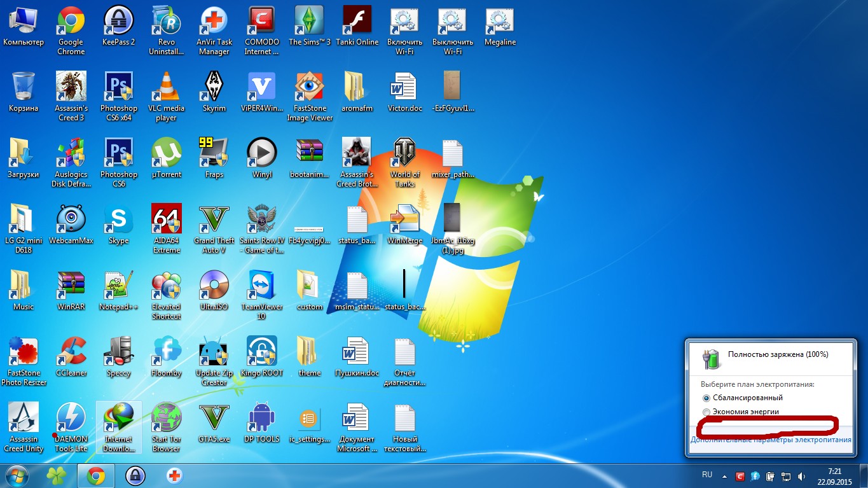Open the network tray icon

click(786, 476)
